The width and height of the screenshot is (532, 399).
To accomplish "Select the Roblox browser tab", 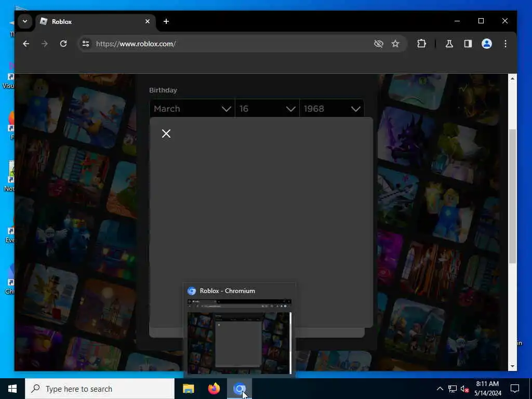I will click(95, 22).
